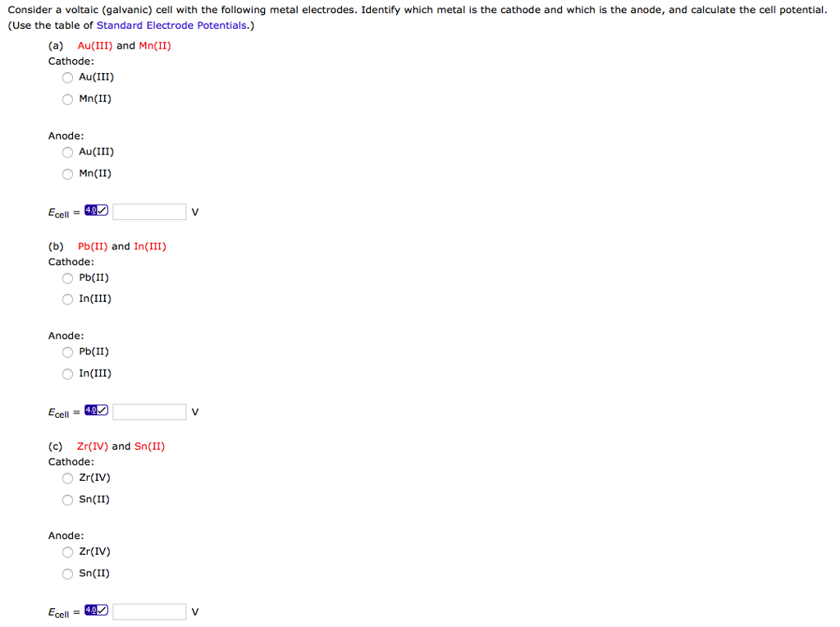This screenshot has width=840, height=627.
Task: Click the Ecell answer box for part (b)
Action: (x=149, y=411)
